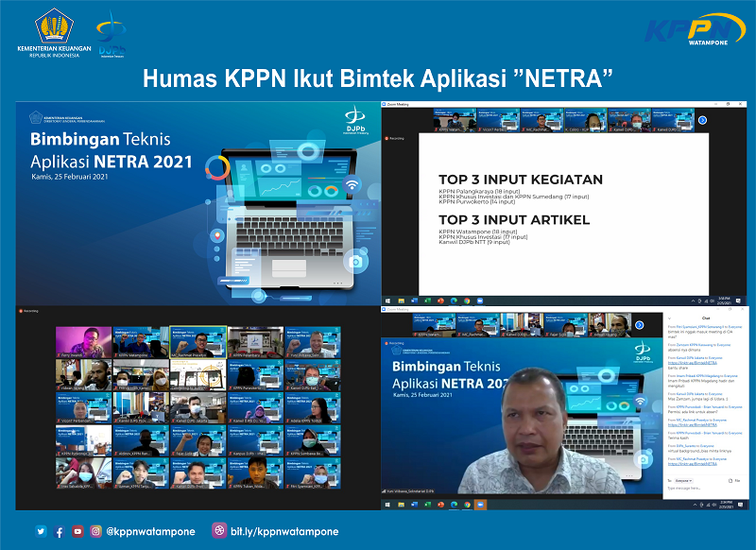Click the 'TOP 3 INPUT ARTIKEL' heading

pos(514,220)
